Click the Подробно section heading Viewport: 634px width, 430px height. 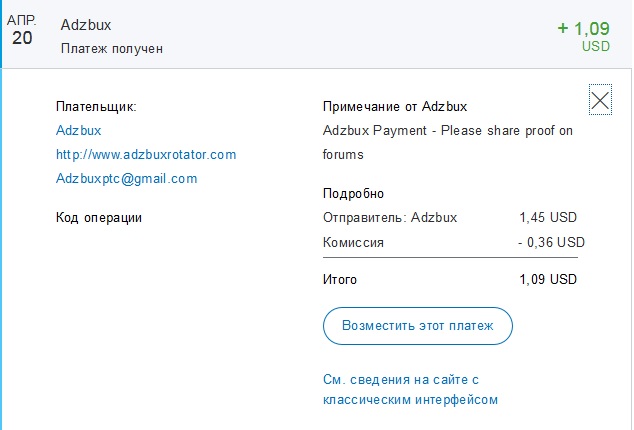[x=353, y=193]
